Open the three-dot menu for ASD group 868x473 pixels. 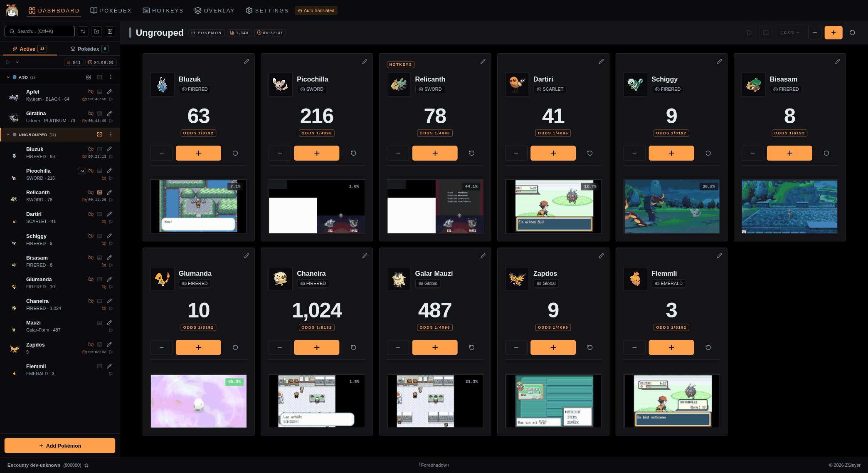(x=111, y=77)
